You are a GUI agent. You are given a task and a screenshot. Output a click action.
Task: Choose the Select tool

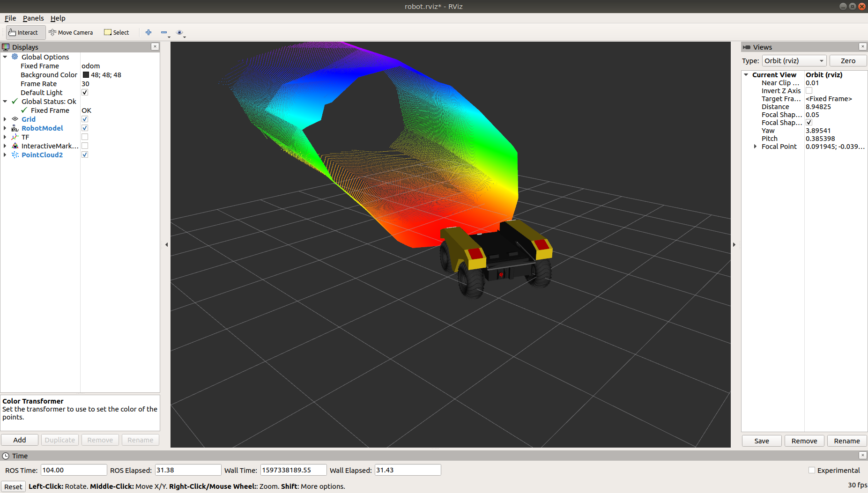pyautogui.click(x=117, y=32)
